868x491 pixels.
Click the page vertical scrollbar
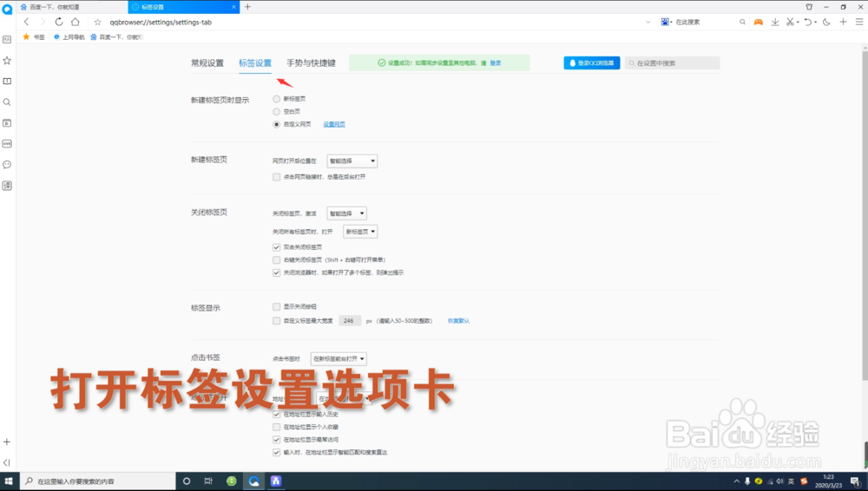point(865,216)
